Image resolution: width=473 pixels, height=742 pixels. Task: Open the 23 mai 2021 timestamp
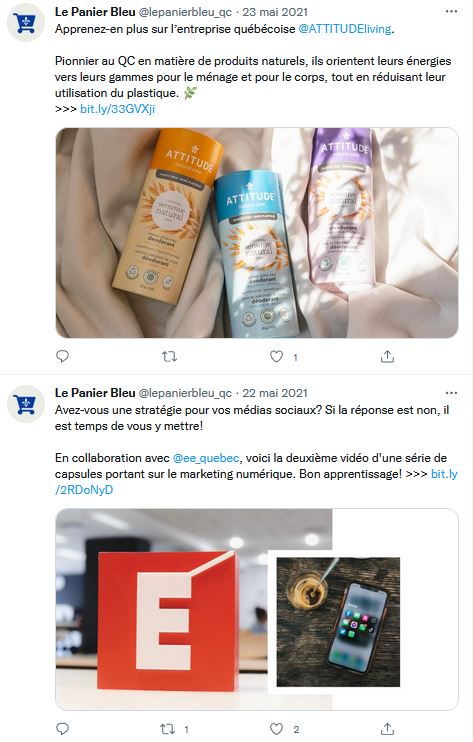275,12
